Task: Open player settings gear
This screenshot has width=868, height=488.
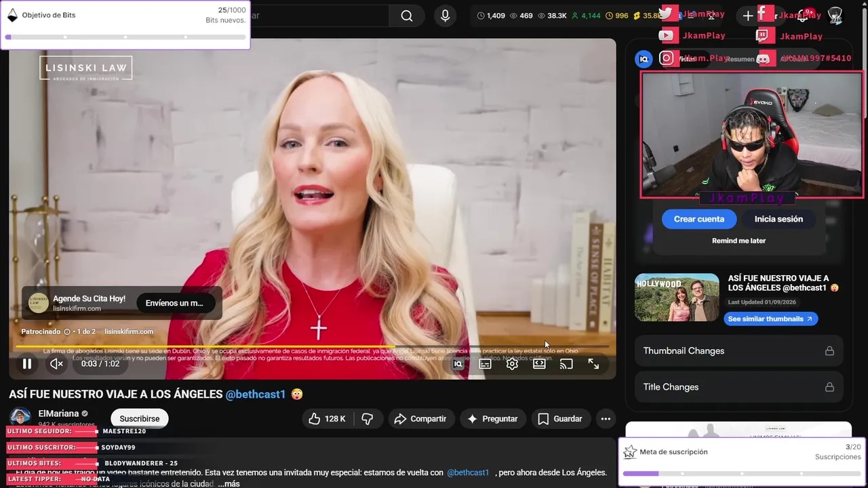Action: pyautogui.click(x=512, y=364)
